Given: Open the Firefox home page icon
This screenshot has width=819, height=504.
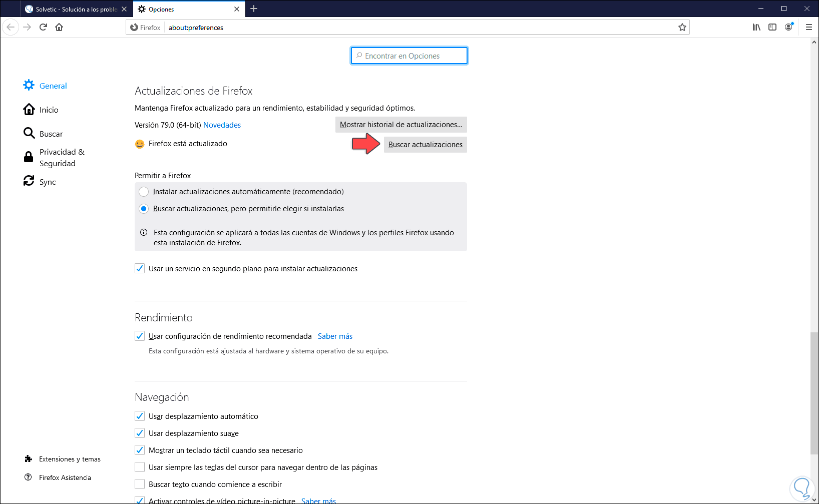Looking at the screenshot, I should tap(59, 27).
